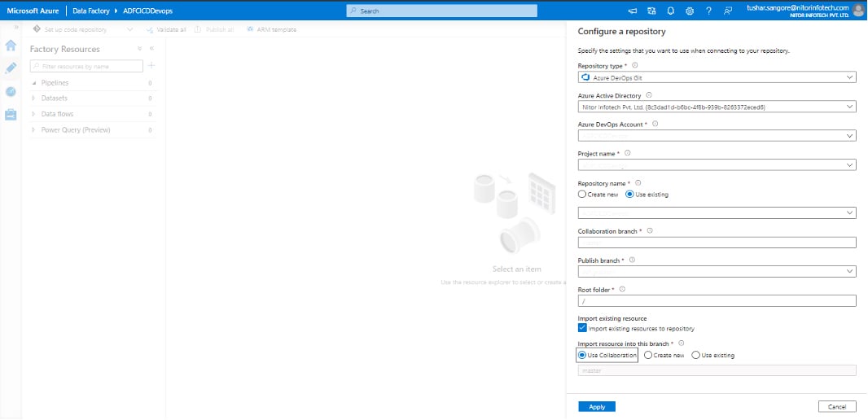Viewport: 868px width, 420px height.
Task: Open the Monitor gauge icon in sidebar
Action: tap(11, 91)
